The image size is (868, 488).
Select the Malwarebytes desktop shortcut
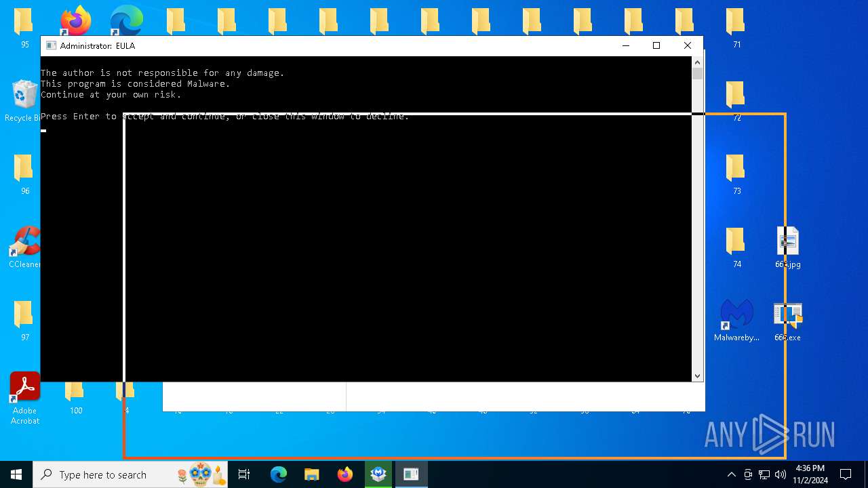pos(736,321)
